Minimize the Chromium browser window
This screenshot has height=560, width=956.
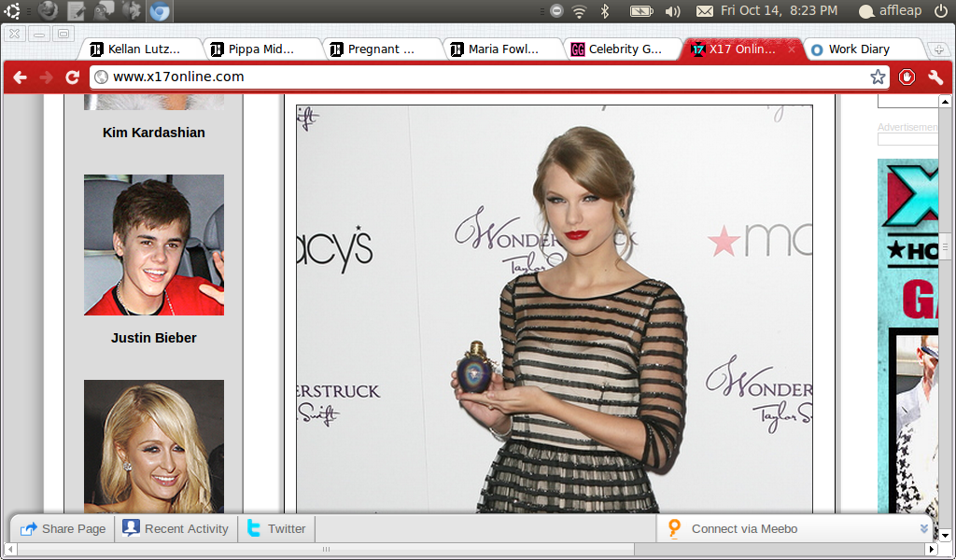click(39, 35)
